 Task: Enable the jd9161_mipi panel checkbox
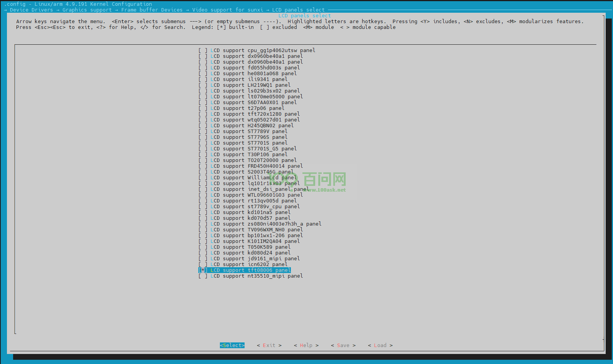tap(203, 259)
